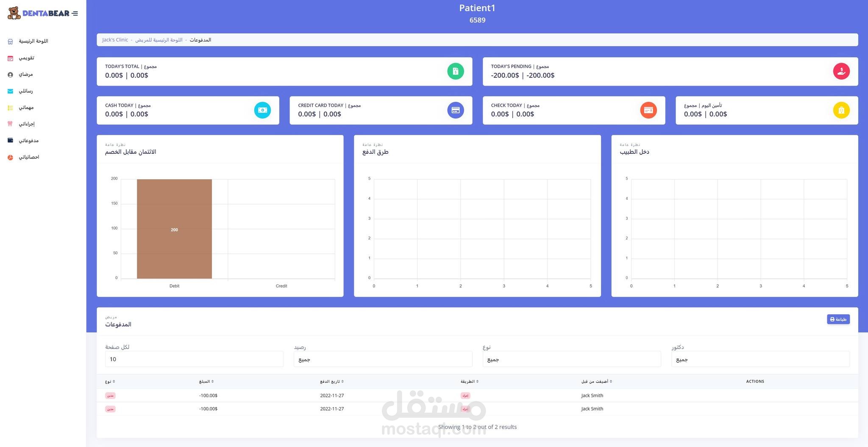This screenshot has height=447, width=868.
Task: Sort the table by المبلغ column
Action: pos(206,381)
